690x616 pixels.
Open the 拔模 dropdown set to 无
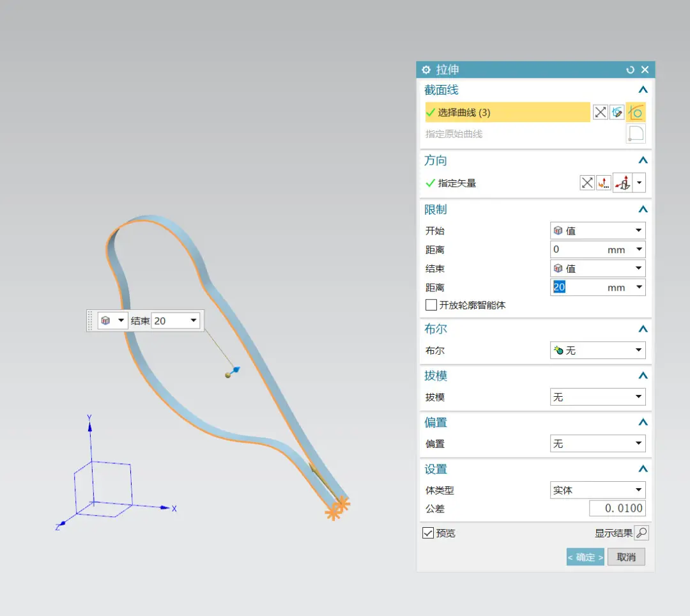[x=597, y=397]
